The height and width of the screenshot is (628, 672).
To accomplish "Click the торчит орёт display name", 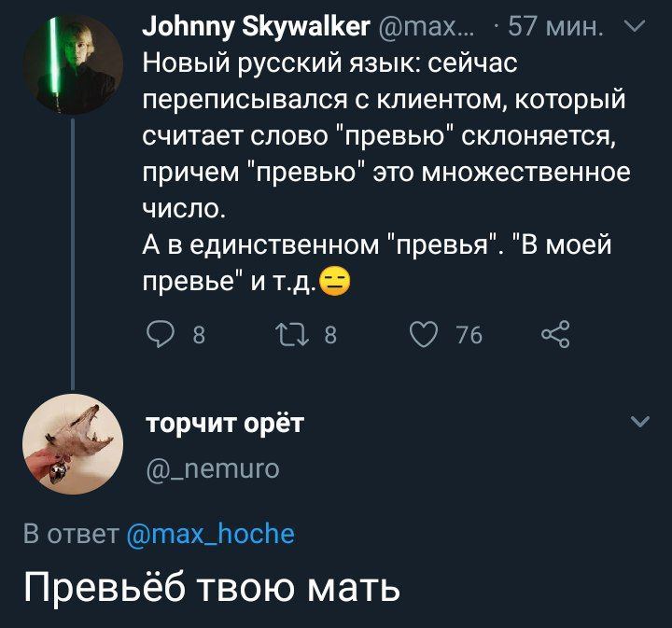I will tap(224, 425).
